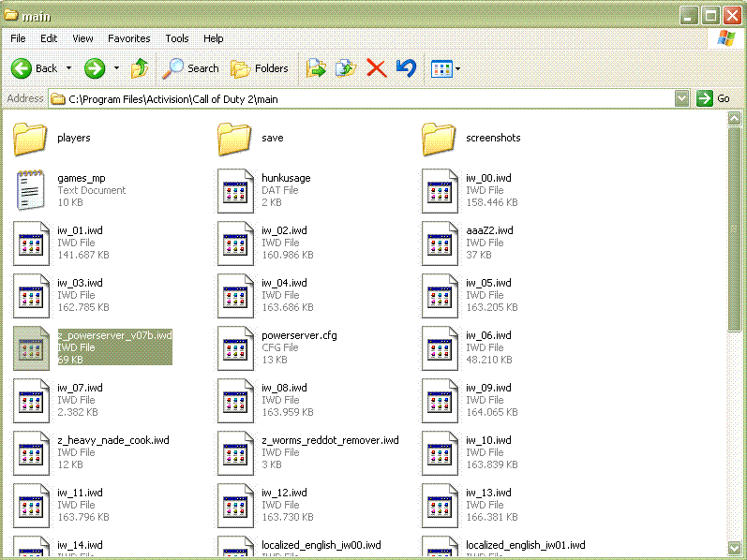Open the Tools menu
Viewport: 747px width, 560px height.
(x=176, y=38)
